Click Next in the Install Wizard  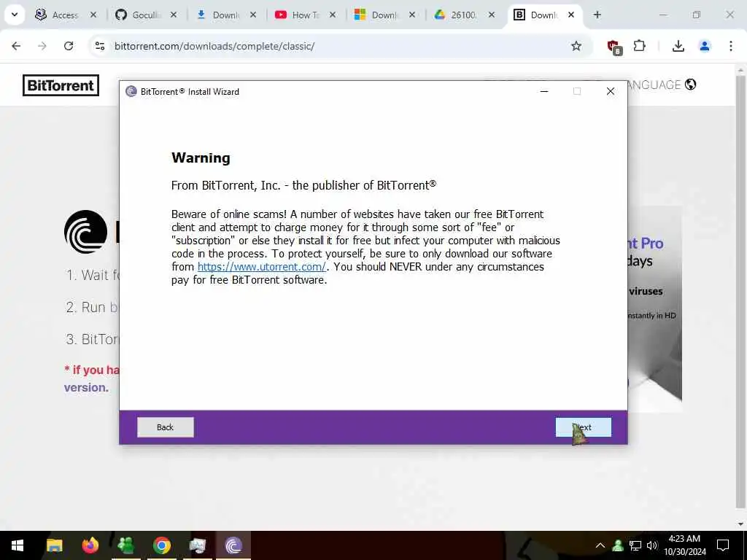point(583,427)
